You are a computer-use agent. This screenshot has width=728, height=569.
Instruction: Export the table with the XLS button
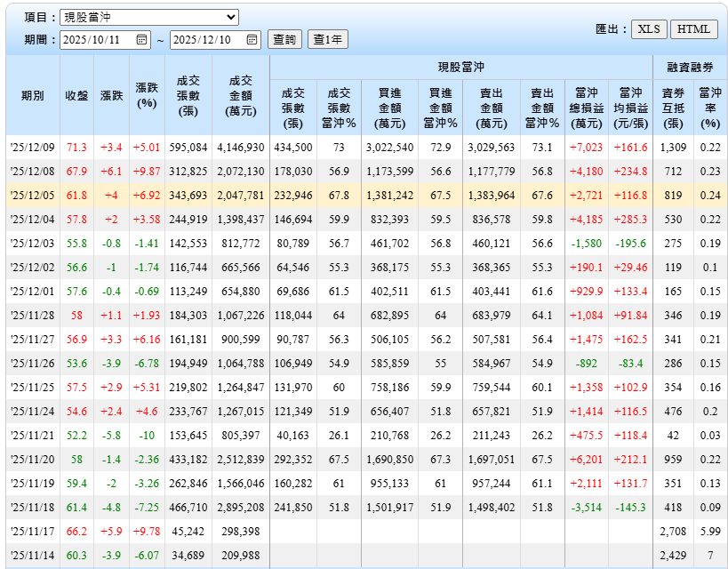coord(649,29)
